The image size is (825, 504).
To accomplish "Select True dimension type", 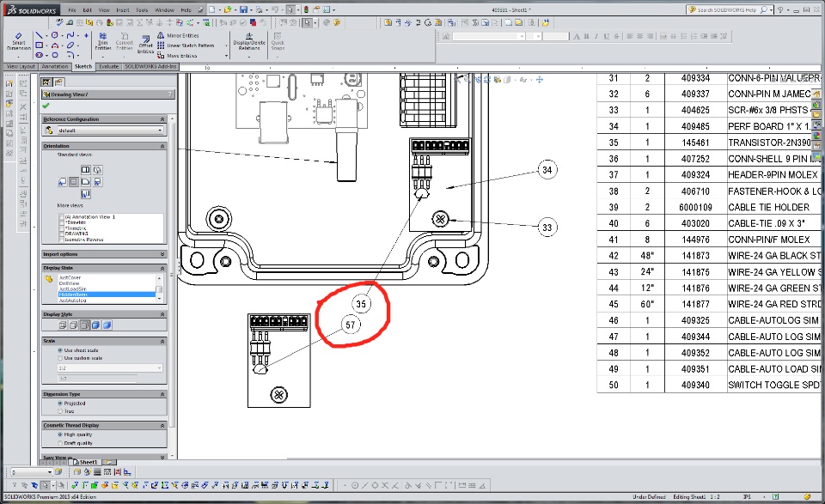I will click(60, 411).
